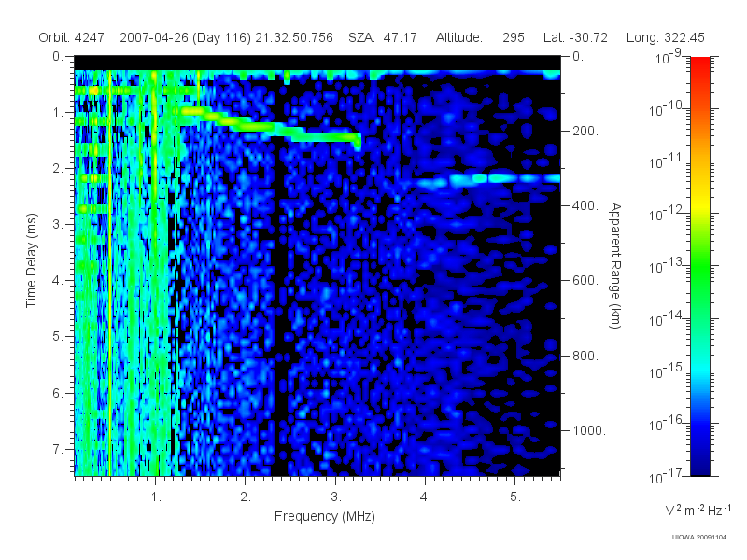
Task: Click the 10^-14 colorbar tick label
Action: point(667,318)
